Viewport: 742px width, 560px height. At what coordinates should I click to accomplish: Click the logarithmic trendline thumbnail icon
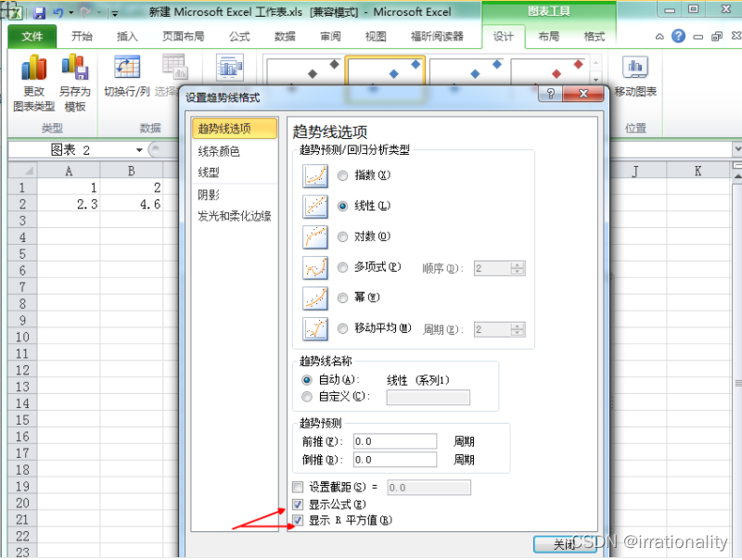(315, 236)
